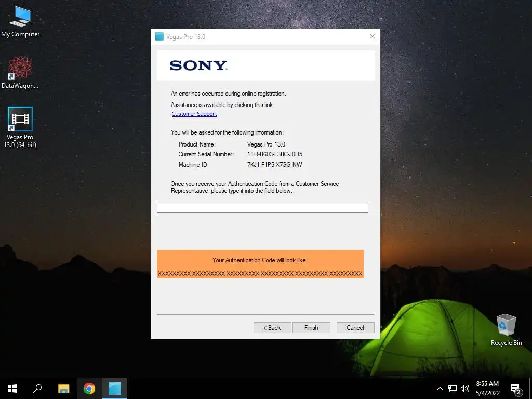Click the Finish button

pos(311,328)
